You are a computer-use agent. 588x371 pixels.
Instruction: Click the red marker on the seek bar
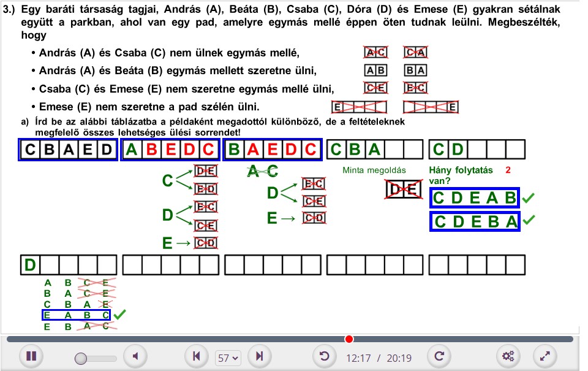click(x=349, y=339)
